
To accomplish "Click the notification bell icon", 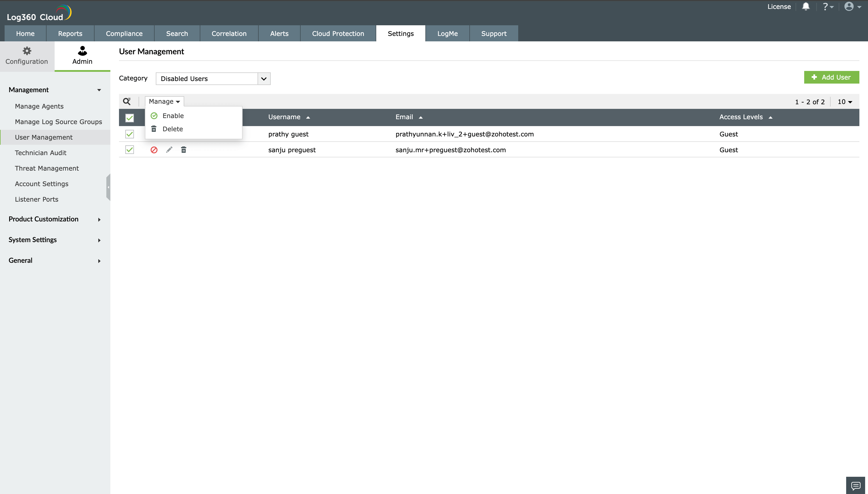I will pyautogui.click(x=806, y=6).
